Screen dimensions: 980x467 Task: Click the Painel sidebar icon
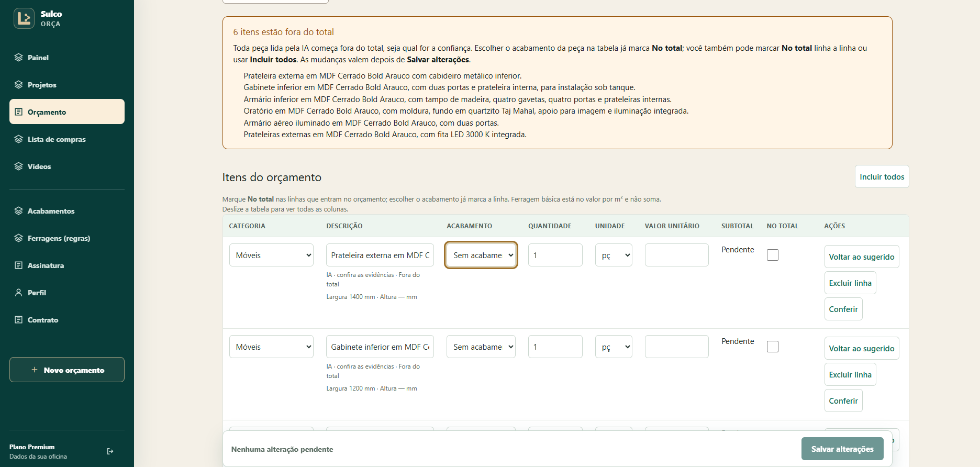(19, 58)
